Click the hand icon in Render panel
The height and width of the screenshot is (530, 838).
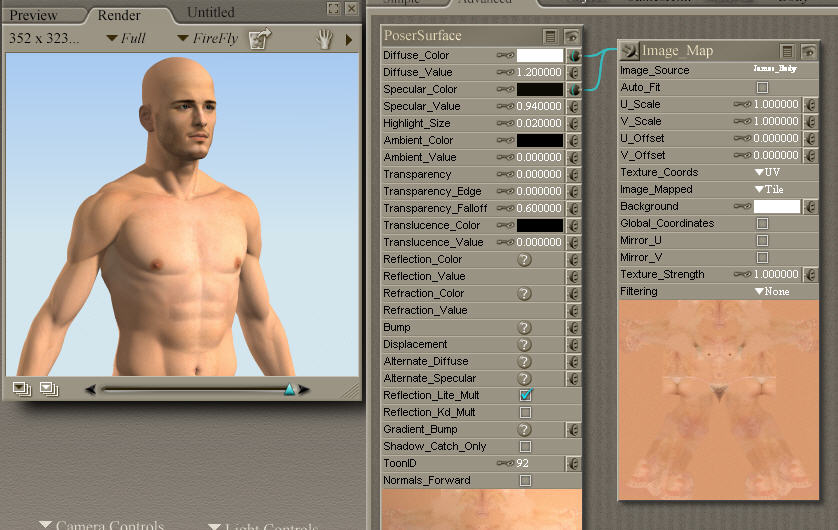pos(325,39)
